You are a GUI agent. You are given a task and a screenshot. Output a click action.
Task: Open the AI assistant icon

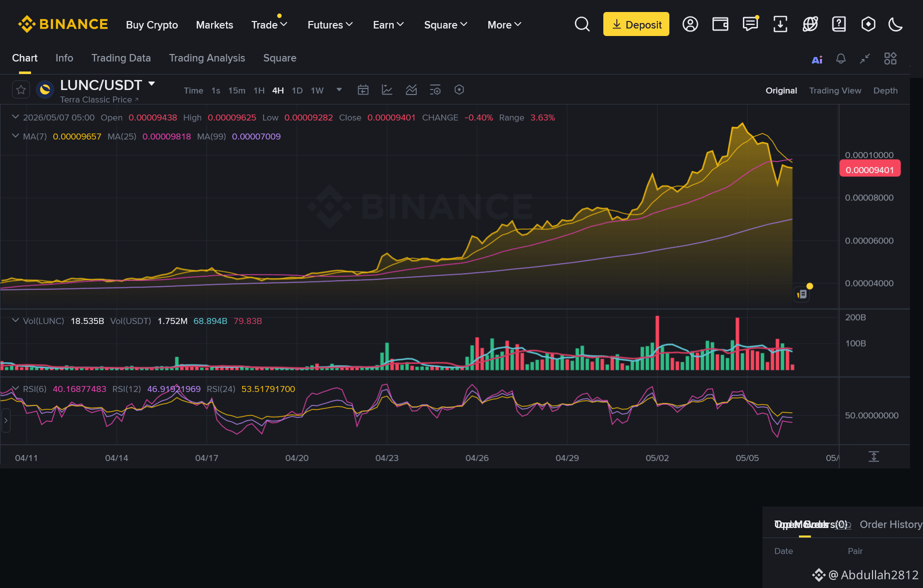click(817, 59)
